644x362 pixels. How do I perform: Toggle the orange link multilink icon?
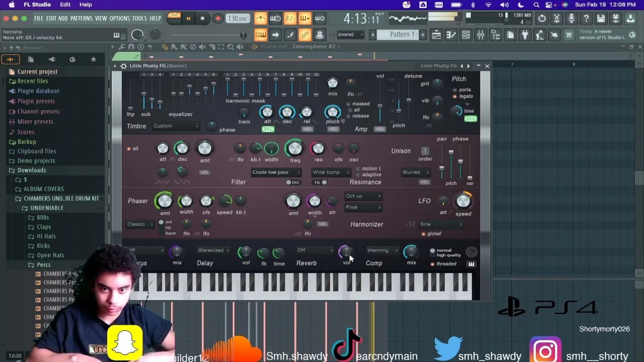point(304,35)
